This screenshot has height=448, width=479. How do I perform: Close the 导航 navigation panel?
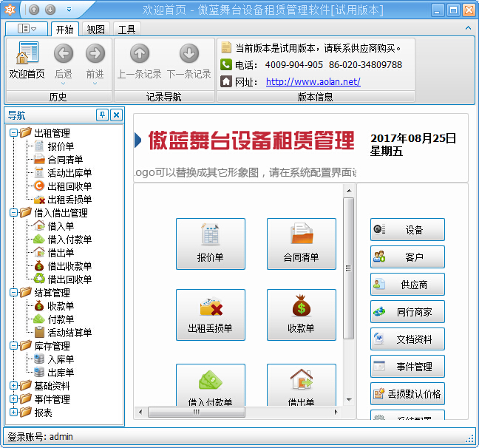116,115
